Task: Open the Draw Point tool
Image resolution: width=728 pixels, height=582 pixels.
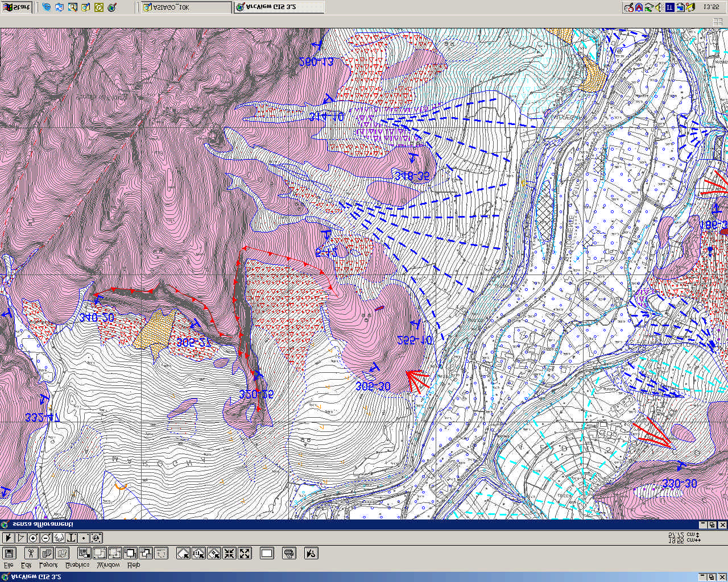Action: coord(84,538)
